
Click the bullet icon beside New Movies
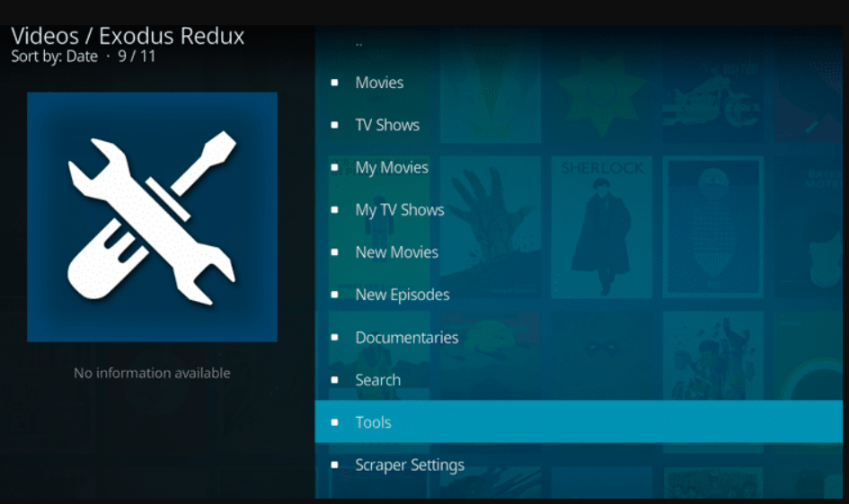point(334,252)
